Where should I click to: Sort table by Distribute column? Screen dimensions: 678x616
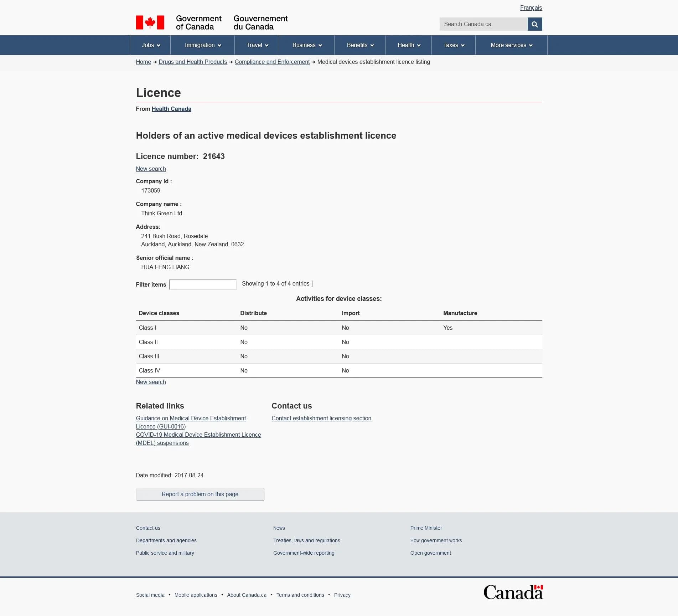(x=253, y=313)
